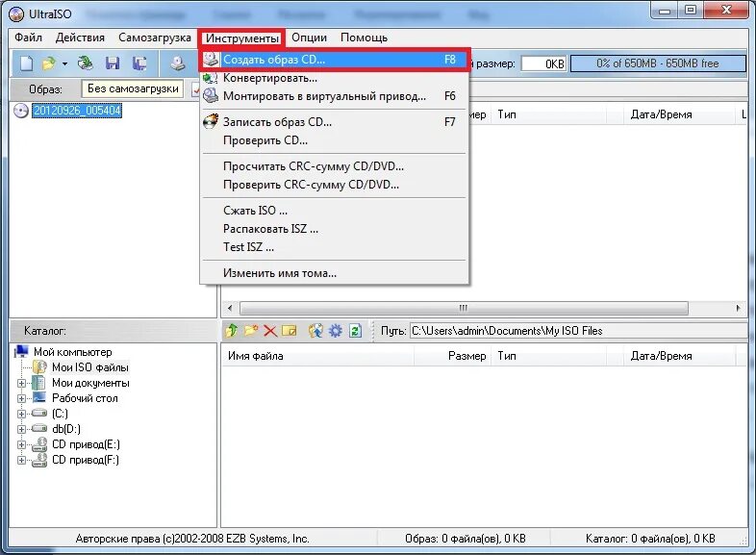The width and height of the screenshot is (756, 555).
Task: Choose Изменить имя тома... menu item
Action: [x=334, y=273]
